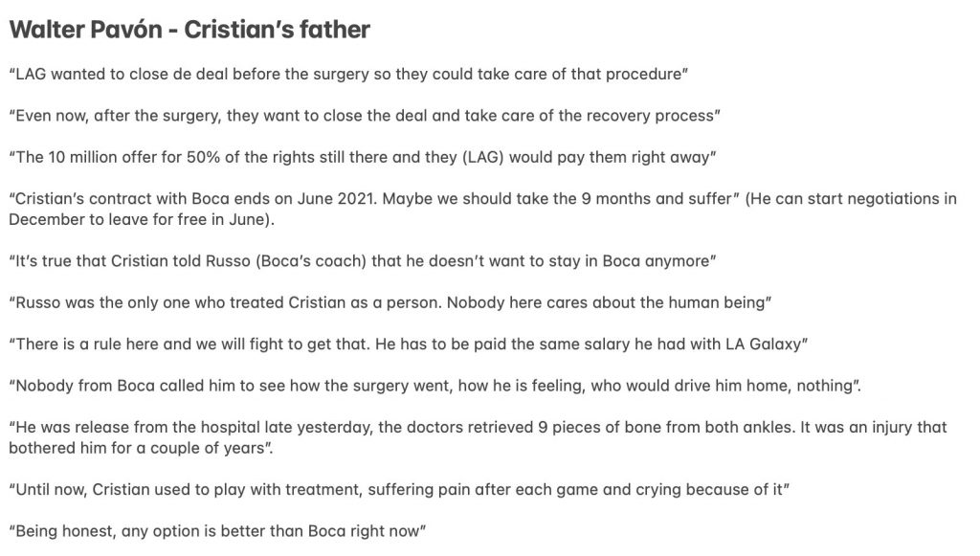The image size is (980, 556).
Task: Click the quote mentioning Russo (Boca's coach)
Action: click(x=363, y=261)
